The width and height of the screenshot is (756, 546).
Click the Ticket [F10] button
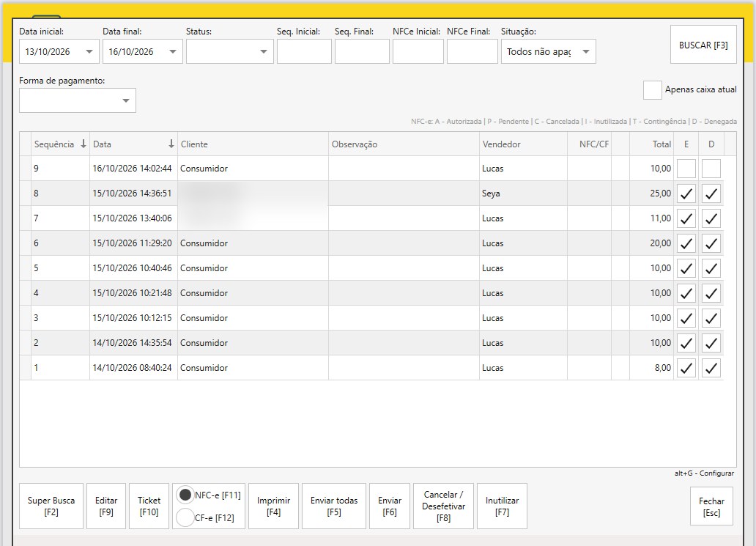[149, 506]
